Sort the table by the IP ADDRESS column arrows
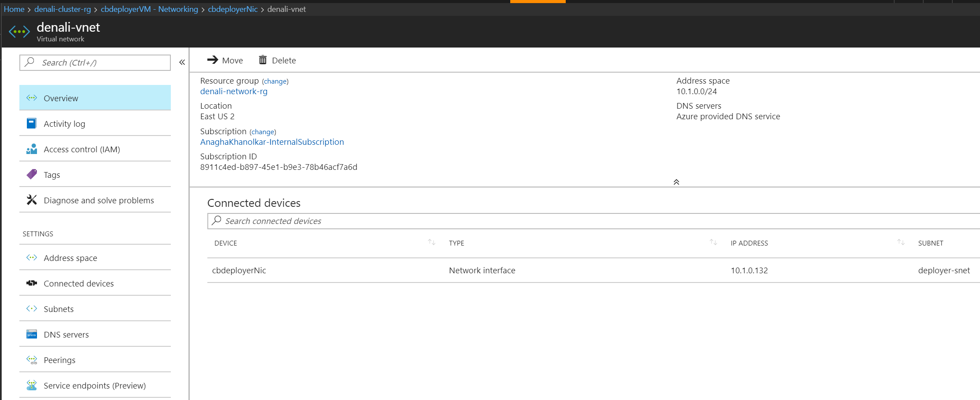The width and height of the screenshot is (980, 400). [x=901, y=242]
